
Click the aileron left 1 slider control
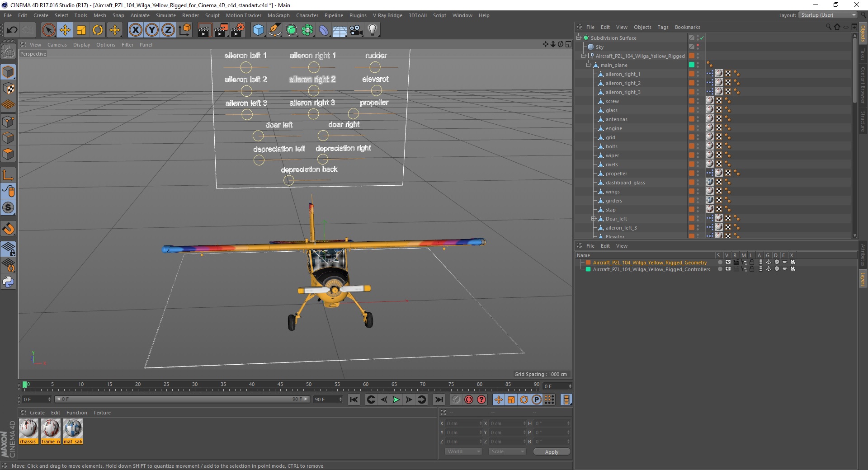[246, 67]
